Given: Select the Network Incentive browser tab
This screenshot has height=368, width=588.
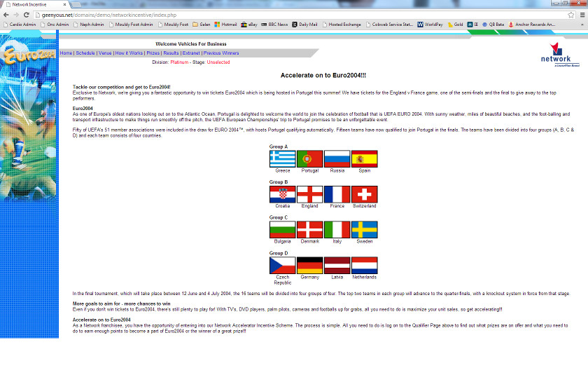Looking at the screenshot, I should click(x=36, y=4).
